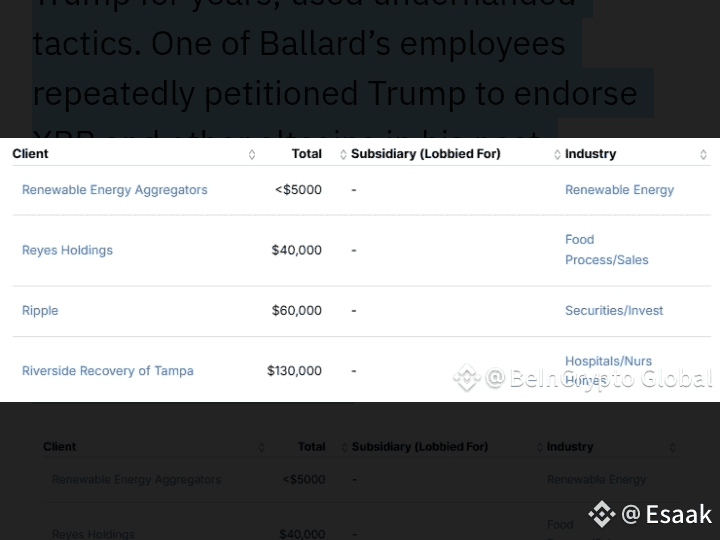Sort by the Total column header in the bright table
This screenshot has height=540, width=720.
pos(306,154)
